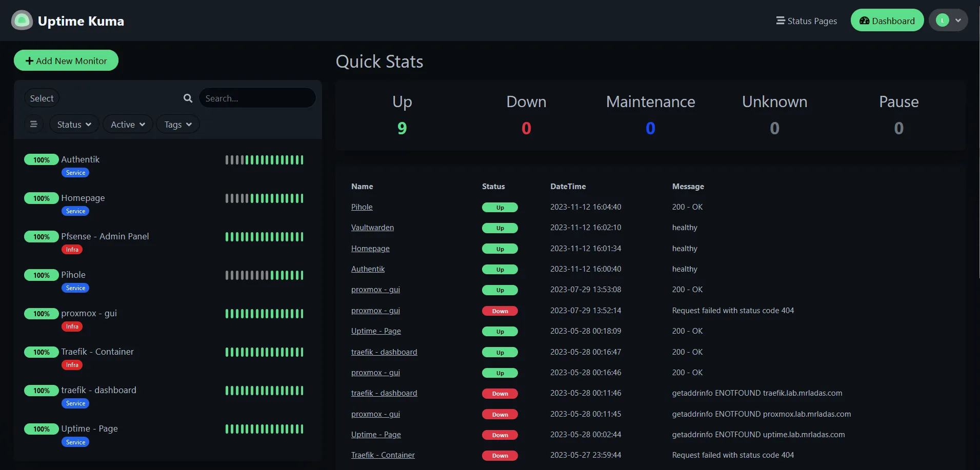The image size is (980, 470).
Task: Switch to the Dashboard view
Action: tap(887, 21)
